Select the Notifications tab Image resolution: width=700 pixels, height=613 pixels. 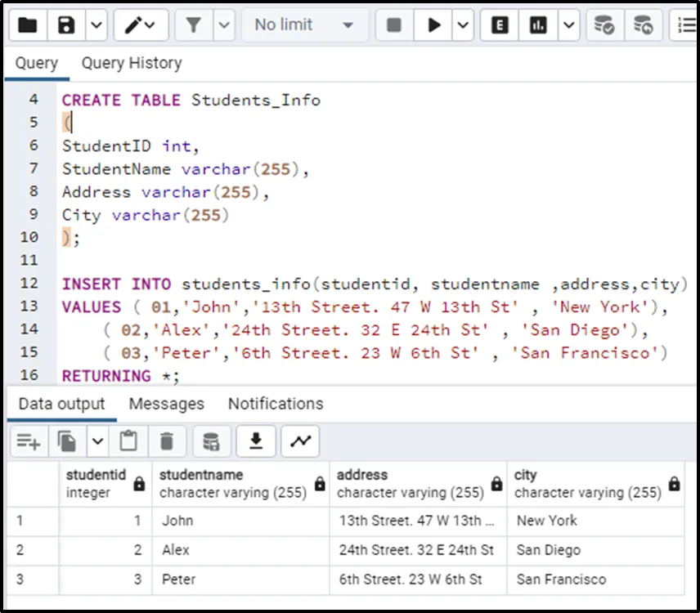(x=276, y=404)
